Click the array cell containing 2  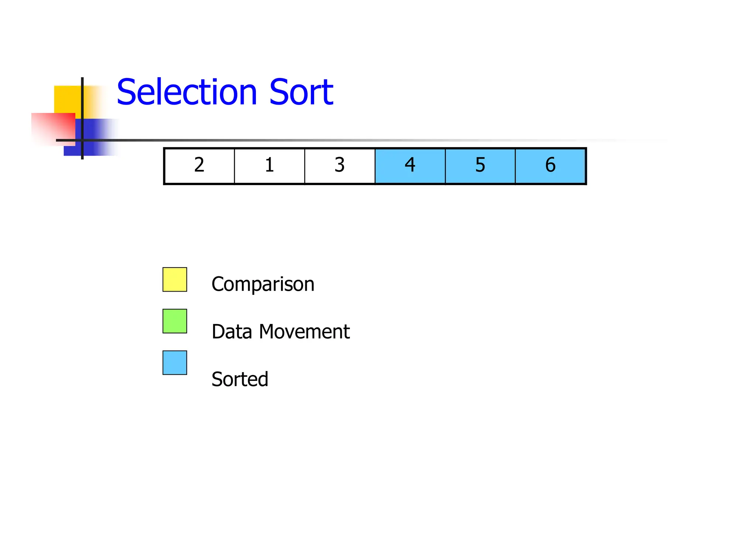199,166
